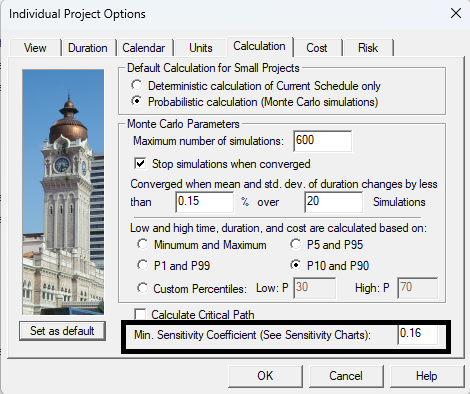Switch to the Risk tab
This screenshot has width=470, height=394.
pos(368,48)
